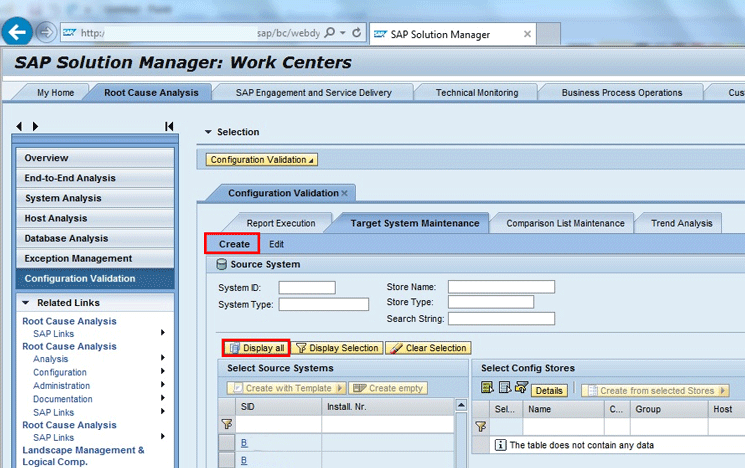Open Database Analysis in the sidebar

coord(95,238)
